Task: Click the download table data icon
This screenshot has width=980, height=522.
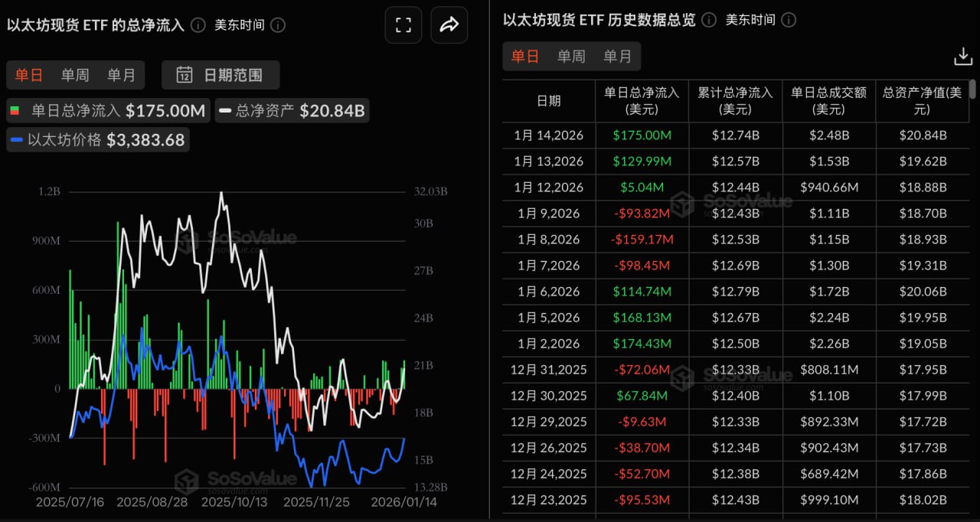Action: click(962, 57)
